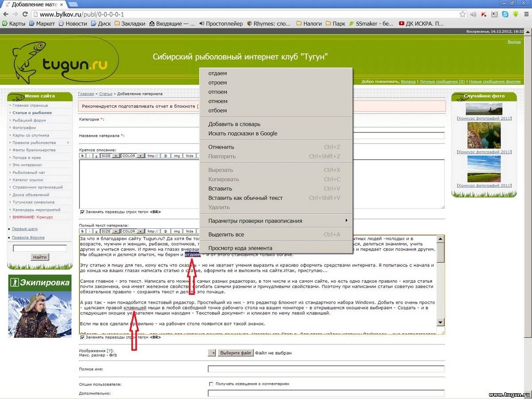Toggle BR checkbox under Полный текст field

[x=82, y=337]
